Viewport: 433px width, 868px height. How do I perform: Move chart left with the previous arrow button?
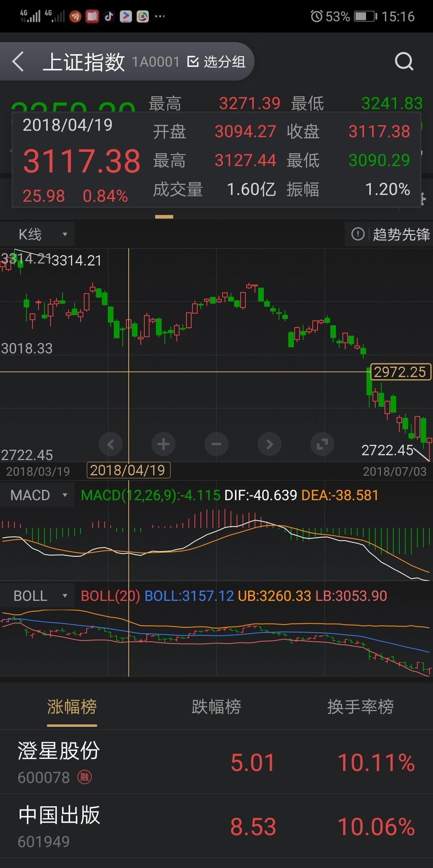[111, 444]
